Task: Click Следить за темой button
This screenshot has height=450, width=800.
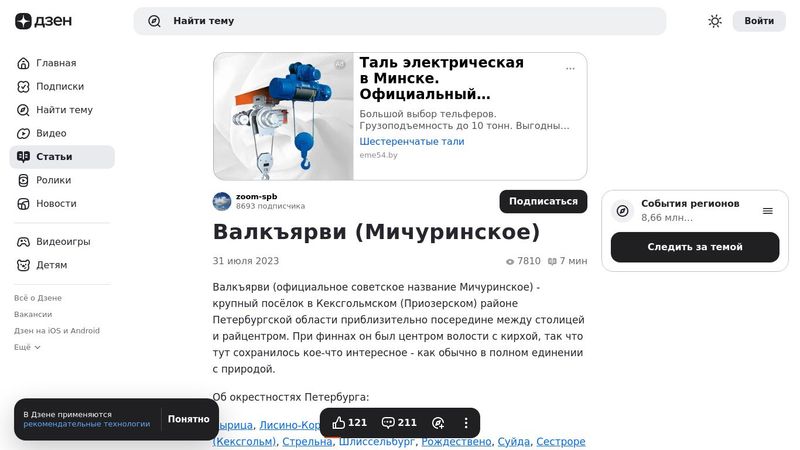Action: pyautogui.click(x=695, y=247)
